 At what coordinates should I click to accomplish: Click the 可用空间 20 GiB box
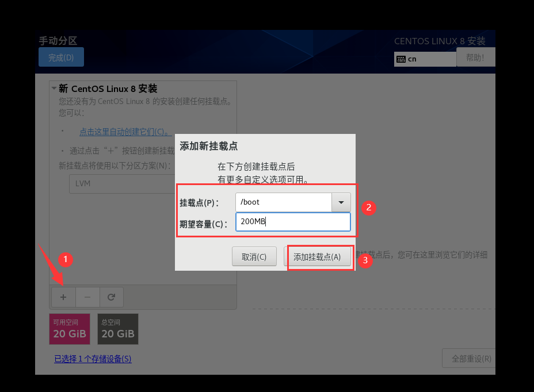(x=70, y=329)
